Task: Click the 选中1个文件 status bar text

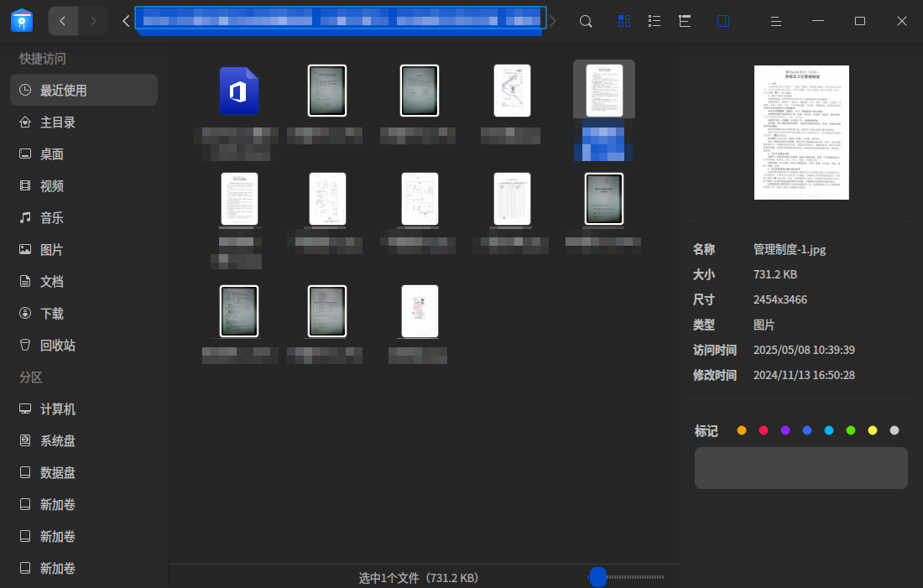Action: pyautogui.click(x=418, y=578)
